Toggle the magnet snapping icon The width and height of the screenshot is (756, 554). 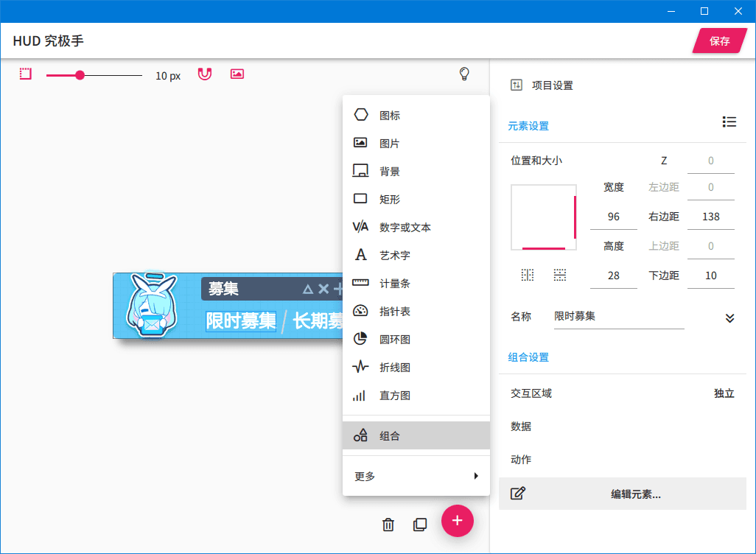point(204,74)
